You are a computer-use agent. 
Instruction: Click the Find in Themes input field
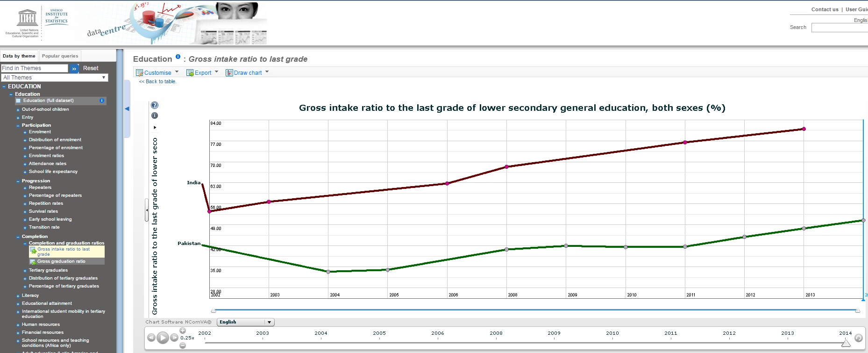coord(35,68)
